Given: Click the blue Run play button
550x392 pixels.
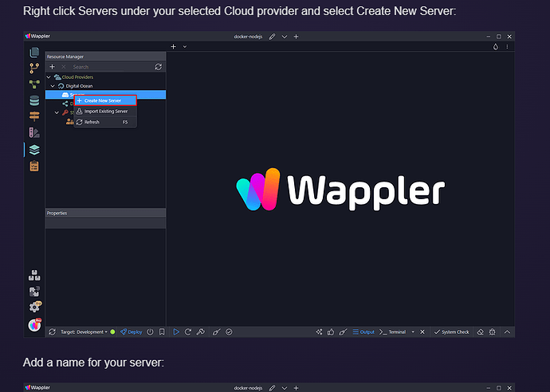Looking at the screenshot, I should pyautogui.click(x=176, y=331).
